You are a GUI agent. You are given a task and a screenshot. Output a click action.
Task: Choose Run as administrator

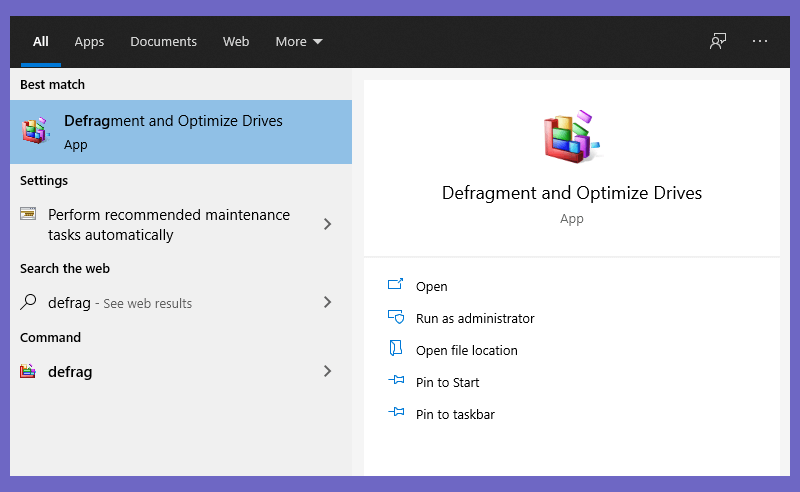475,318
